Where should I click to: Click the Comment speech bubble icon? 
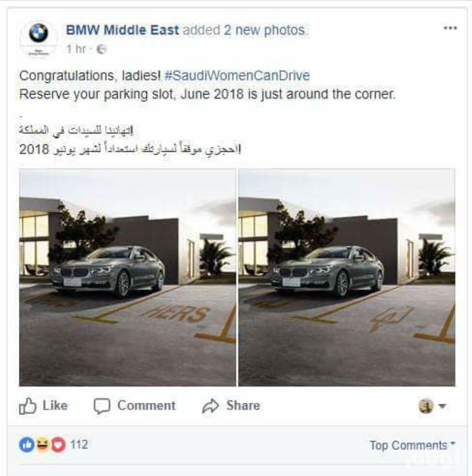[x=102, y=406]
